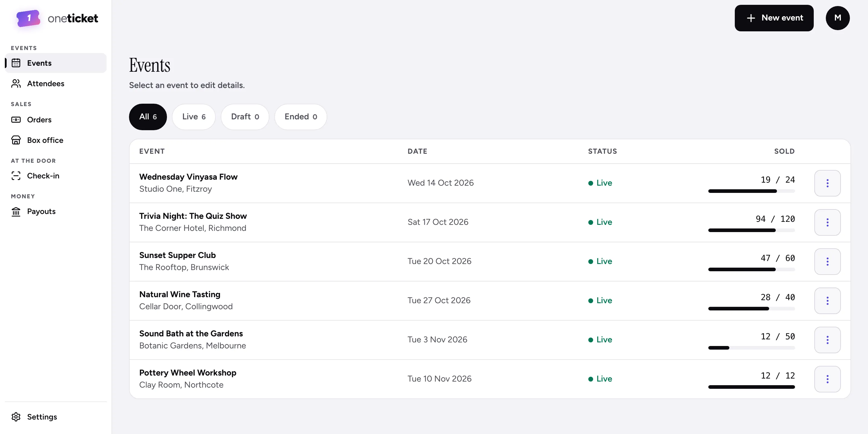Click the venue Studio One, Fitzroy
Viewport: 868px width, 434px height.
coord(175,189)
